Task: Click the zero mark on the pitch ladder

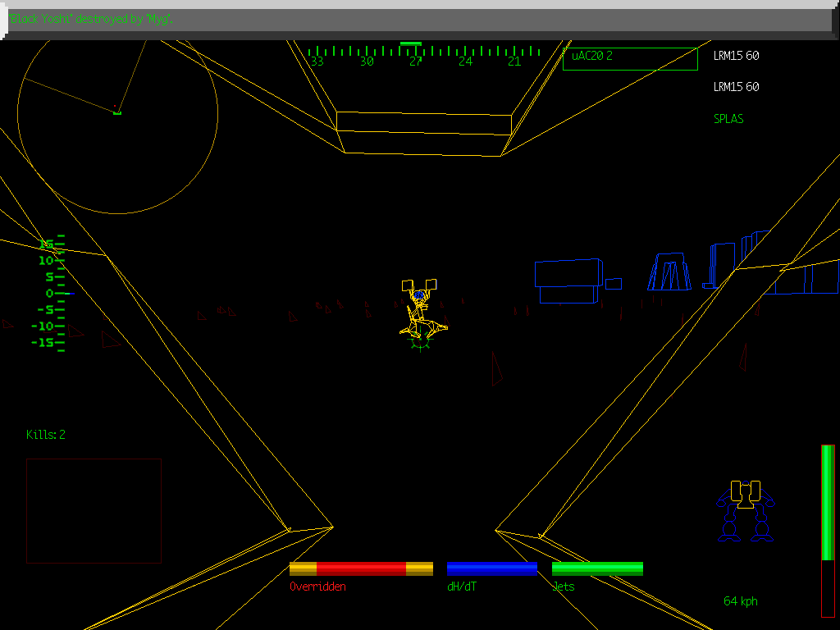Action: (51, 292)
